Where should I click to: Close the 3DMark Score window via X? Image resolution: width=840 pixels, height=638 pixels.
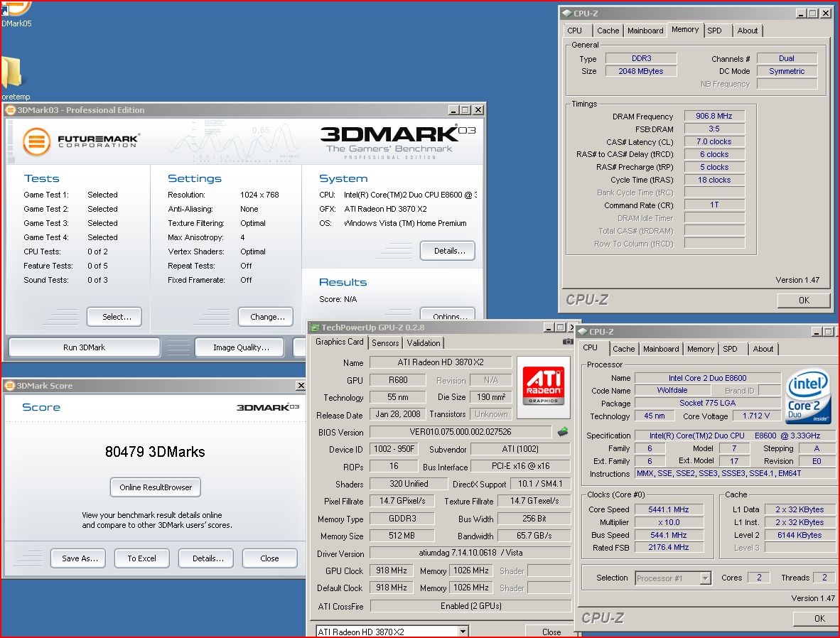tap(301, 386)
